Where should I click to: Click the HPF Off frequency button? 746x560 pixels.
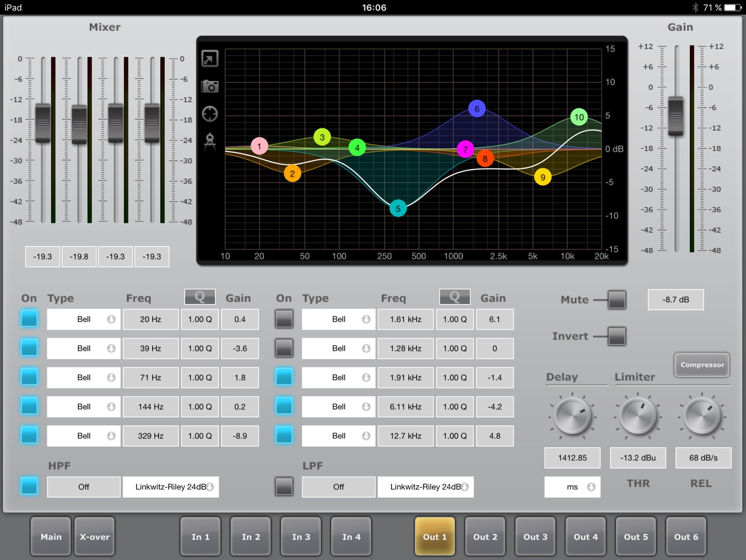click(x=84, y=487)
